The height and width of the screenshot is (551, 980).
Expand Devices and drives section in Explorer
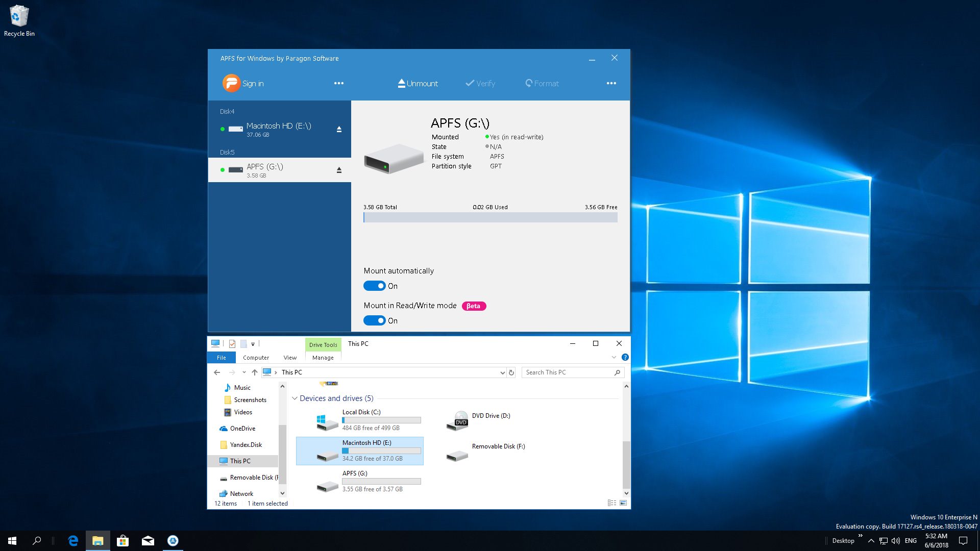point(294,397)
